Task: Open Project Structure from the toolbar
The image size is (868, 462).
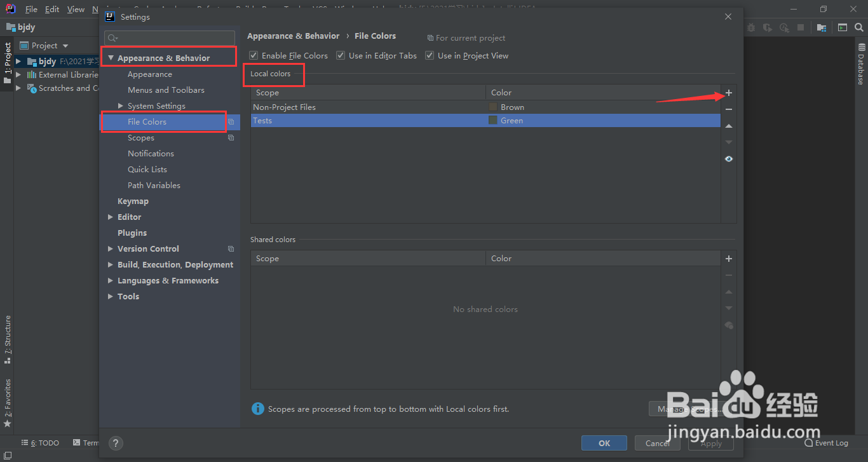Action: tap(822, 27)
